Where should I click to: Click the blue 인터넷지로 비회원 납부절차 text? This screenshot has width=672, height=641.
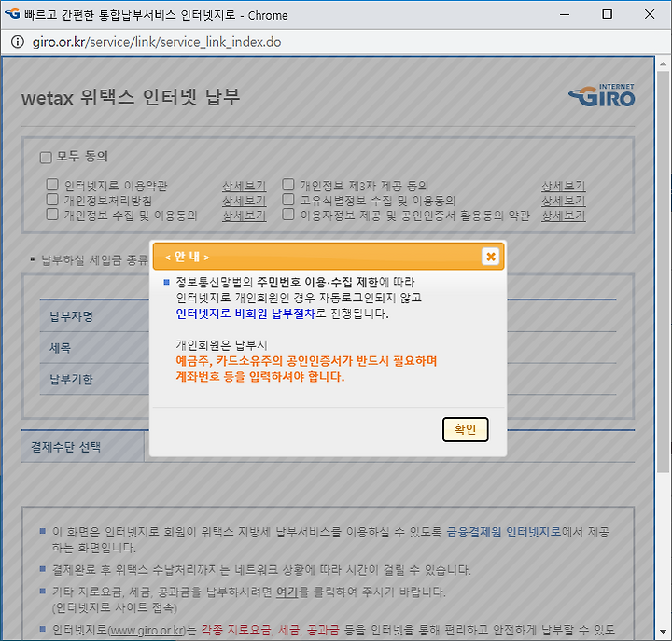[x=245, y=314]
